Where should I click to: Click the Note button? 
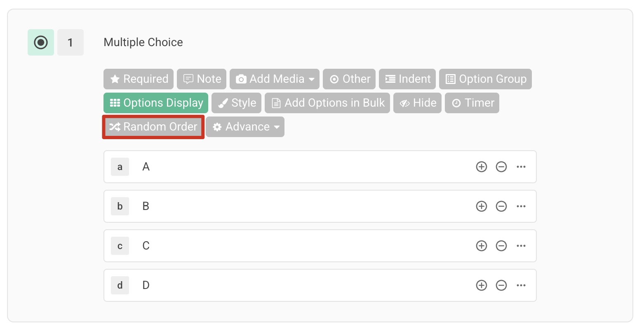[x=202, y=79]
